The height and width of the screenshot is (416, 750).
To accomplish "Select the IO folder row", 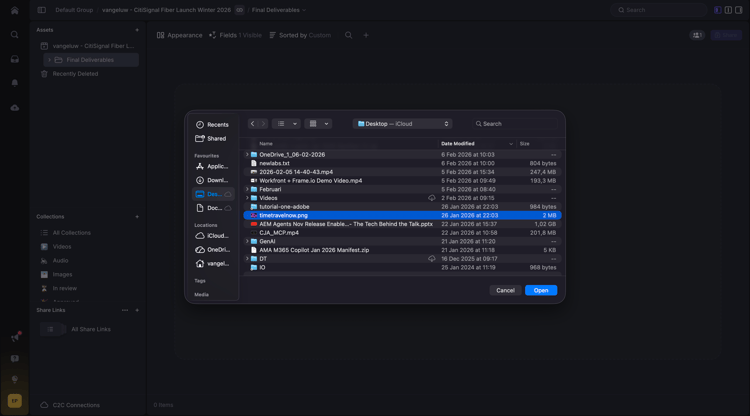I will click(402, 267).
